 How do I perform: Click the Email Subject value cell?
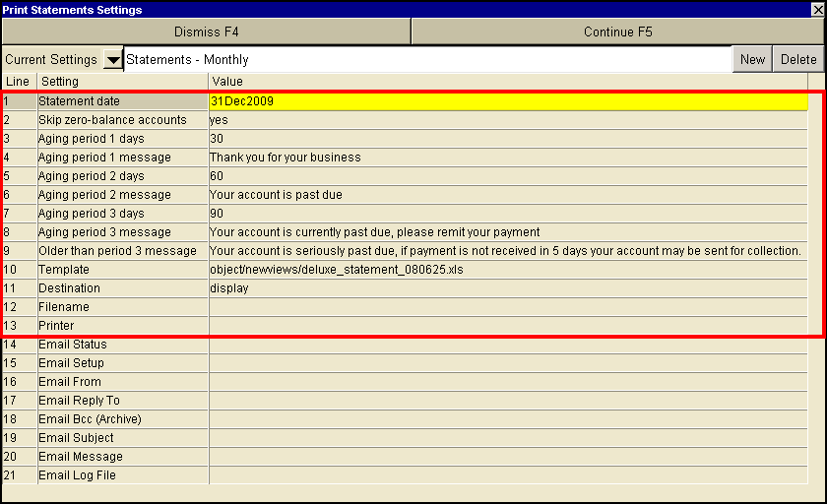coord(508,438)
